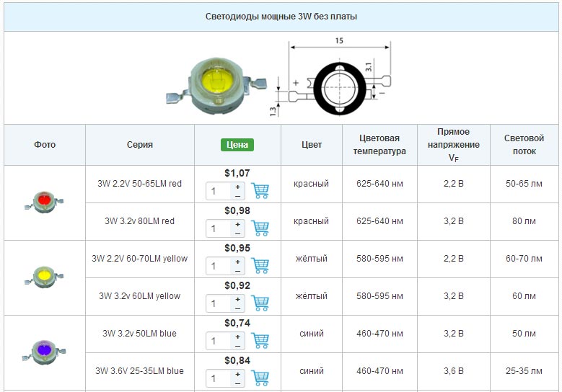Click quantity field for $0,74 item
This screenshot has width=562, height=392.
tap(219, 341)
